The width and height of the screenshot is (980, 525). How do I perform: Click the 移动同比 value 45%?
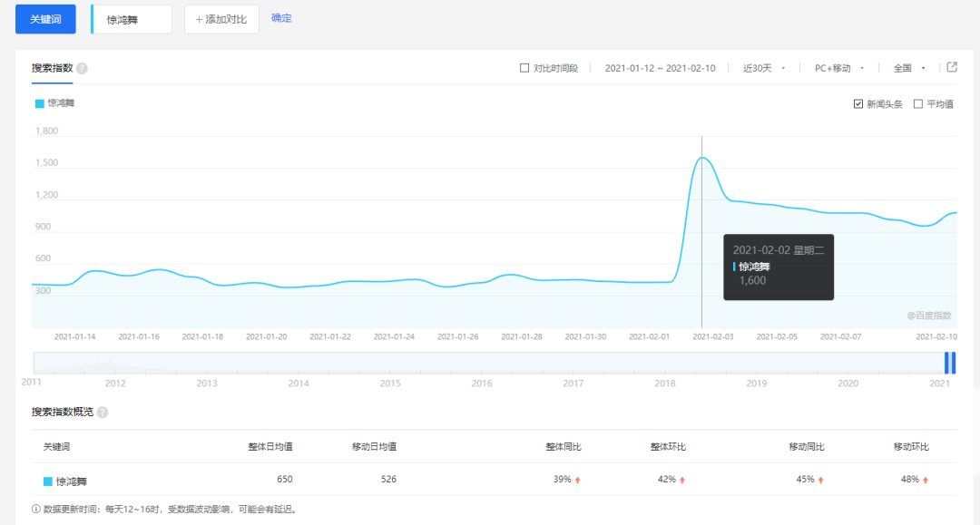pos(805,479)
